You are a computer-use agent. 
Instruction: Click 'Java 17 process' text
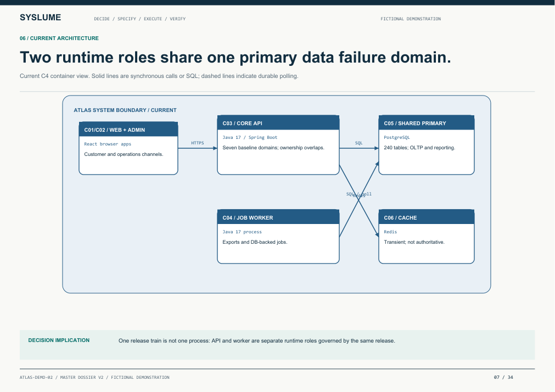(x=242, y=232)
